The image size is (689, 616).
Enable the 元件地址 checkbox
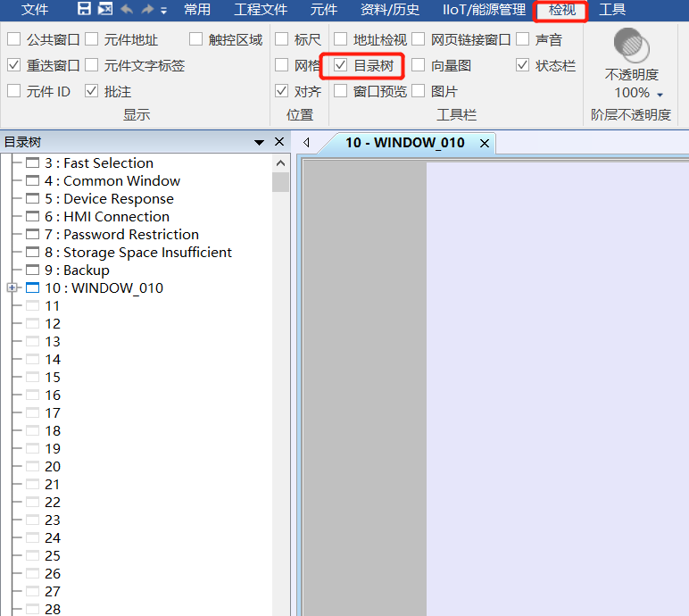[91, 39]
